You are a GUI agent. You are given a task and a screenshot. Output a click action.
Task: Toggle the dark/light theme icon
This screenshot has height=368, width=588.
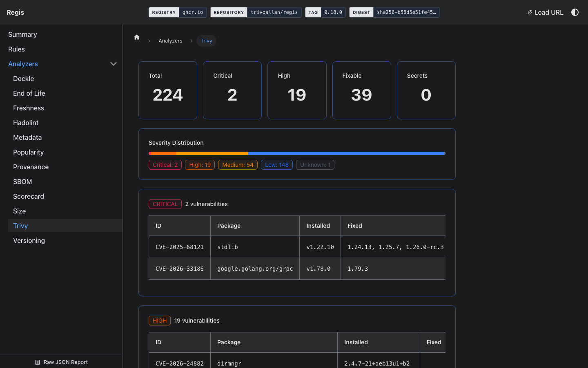point(575,12)
